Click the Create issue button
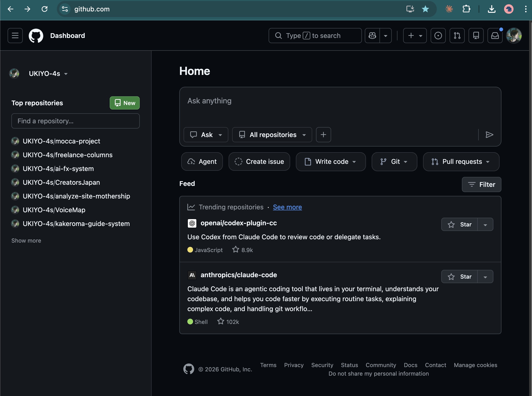This screenshot has height=396, width=532. pos(259,162)
